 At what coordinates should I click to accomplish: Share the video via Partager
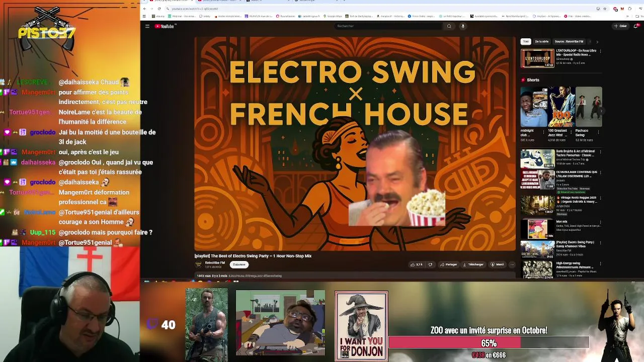pos(448,264)
